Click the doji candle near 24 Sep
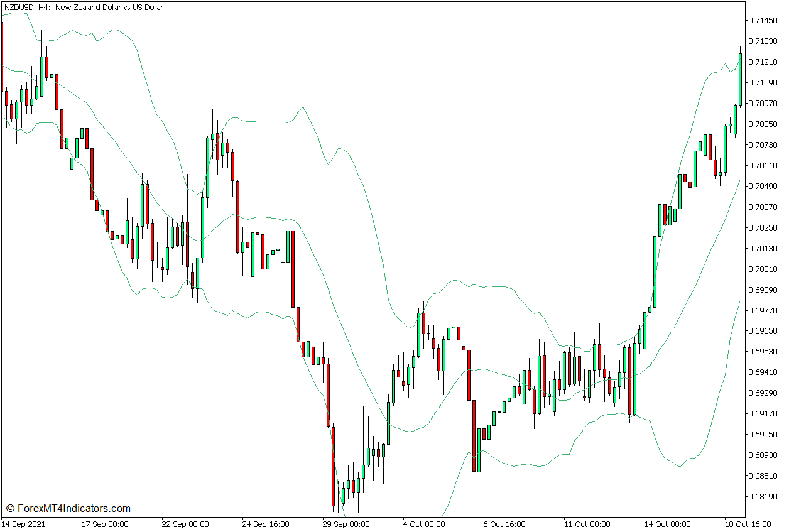This screenshot has height=532, width=789. pyautogui.click(x=276, y=248)
